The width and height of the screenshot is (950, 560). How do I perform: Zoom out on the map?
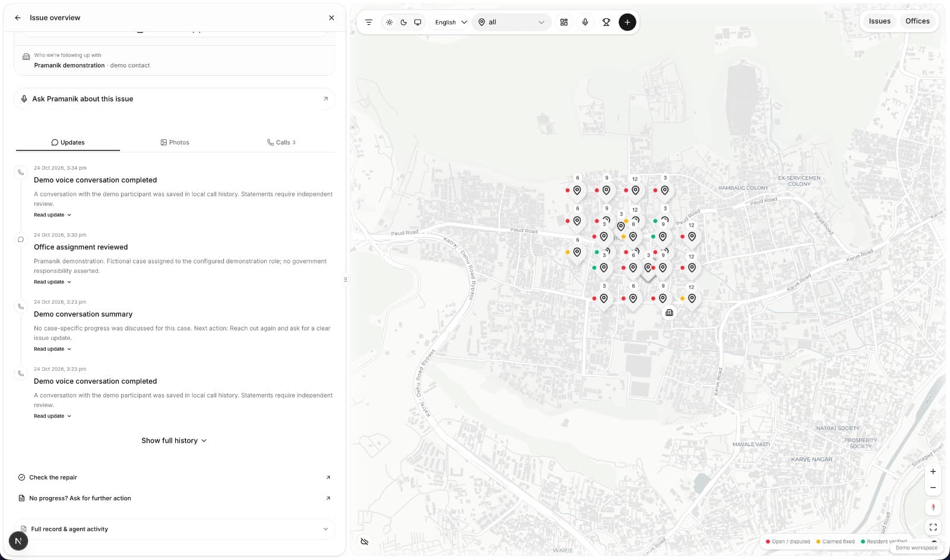[933, 488]
